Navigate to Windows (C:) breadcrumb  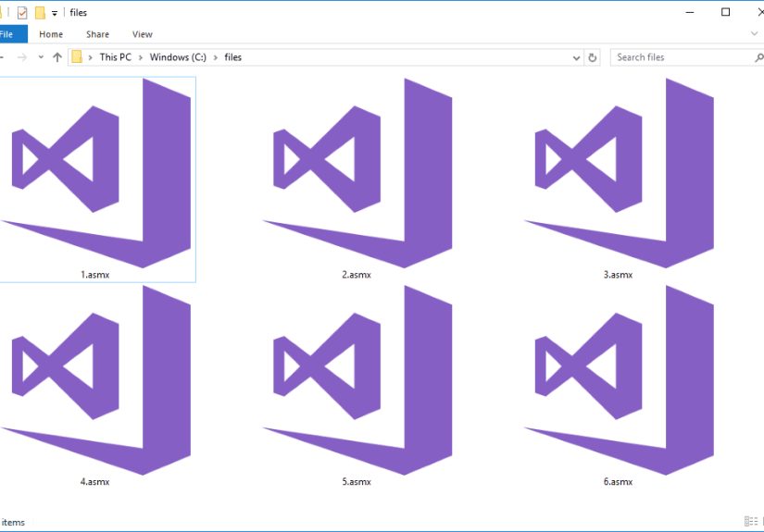click(178, 57)
